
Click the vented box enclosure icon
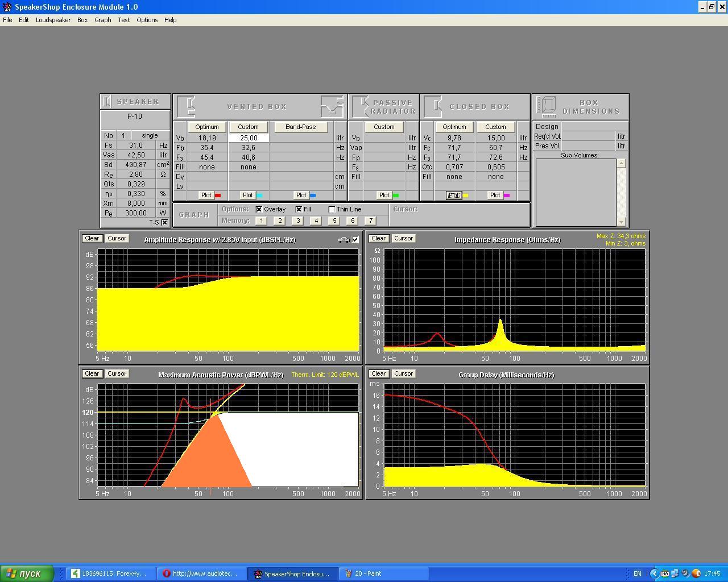tap(187, 107)
